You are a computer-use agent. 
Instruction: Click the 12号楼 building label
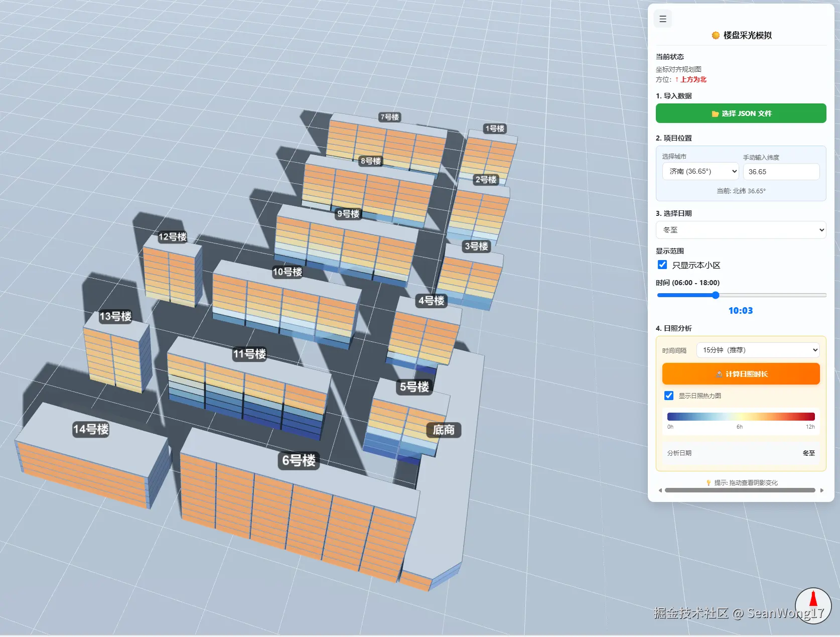point(173,237)
